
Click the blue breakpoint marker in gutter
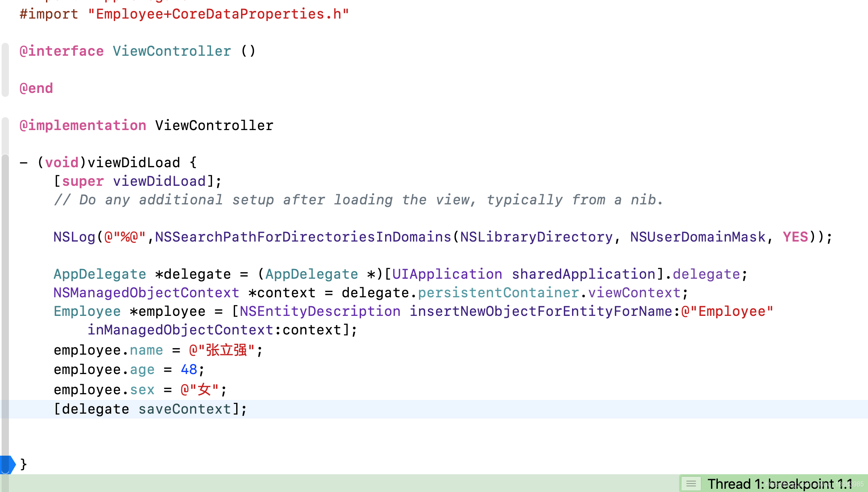click(8, 464)
